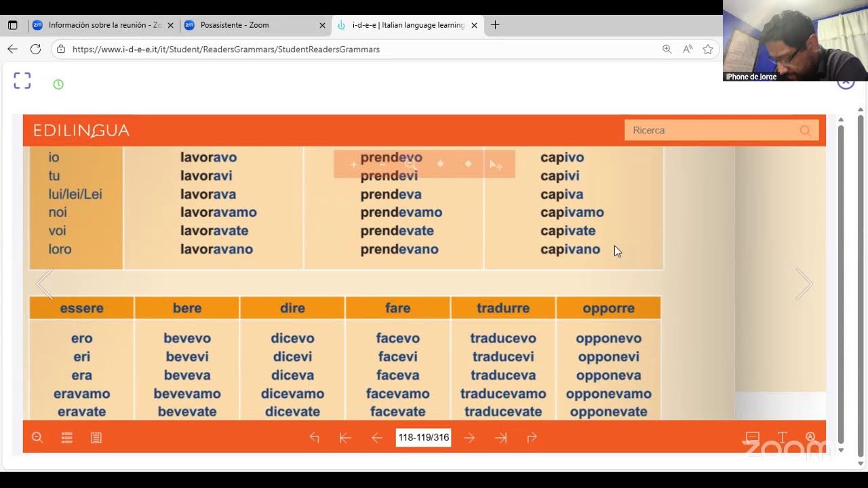Go to previous page using bottom left arrow

[377, 438]
